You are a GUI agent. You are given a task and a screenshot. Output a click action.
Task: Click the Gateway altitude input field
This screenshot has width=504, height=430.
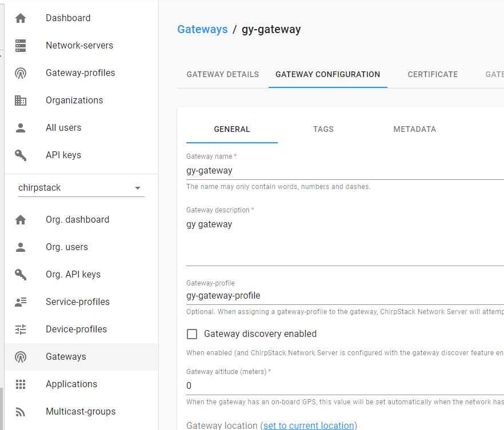tap(345, 385)
